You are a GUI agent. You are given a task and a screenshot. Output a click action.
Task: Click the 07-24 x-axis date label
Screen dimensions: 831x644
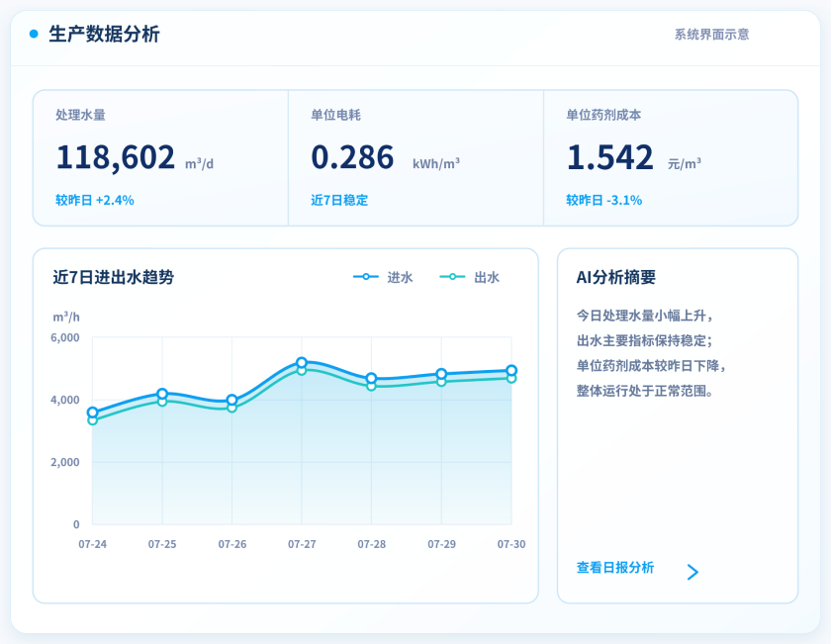[x=93, y=544]
